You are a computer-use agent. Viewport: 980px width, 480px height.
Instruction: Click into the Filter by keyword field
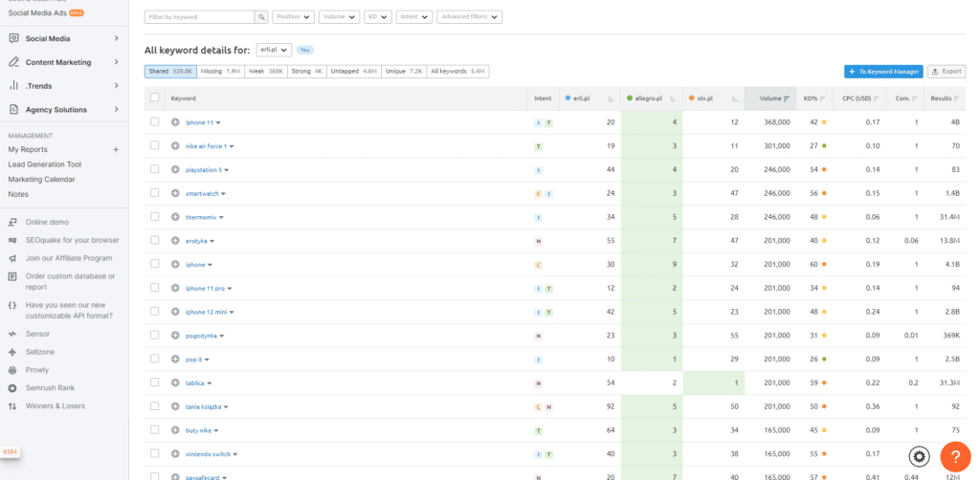click(x=200, y=17)
